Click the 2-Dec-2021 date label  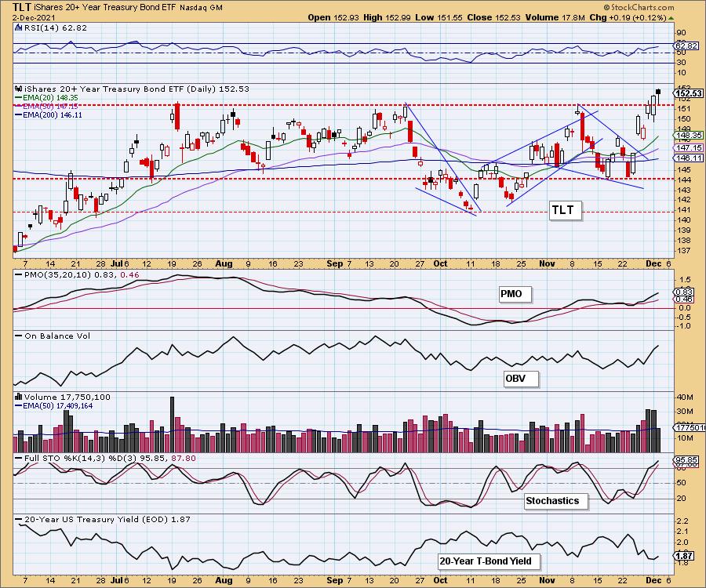(34, 17)
